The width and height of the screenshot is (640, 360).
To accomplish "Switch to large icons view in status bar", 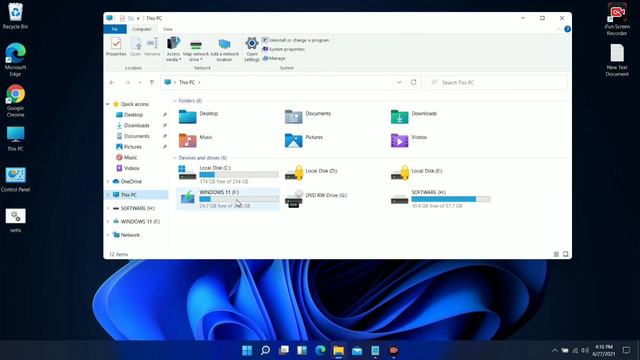I will click(565, 254).
